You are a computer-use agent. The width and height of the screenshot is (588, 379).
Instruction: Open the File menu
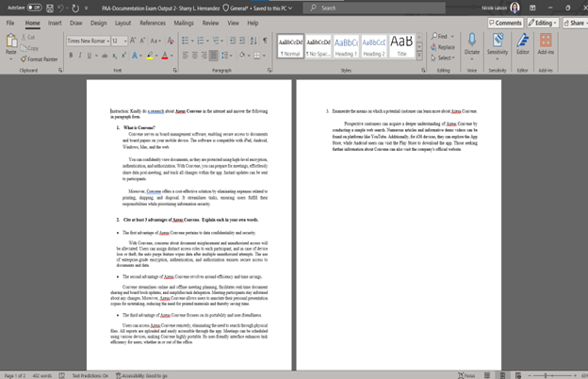tap(10, 23)
